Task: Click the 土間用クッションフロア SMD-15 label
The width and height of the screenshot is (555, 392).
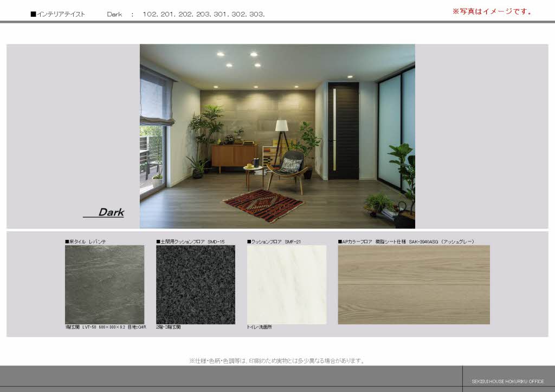Action: pos(190,241)
